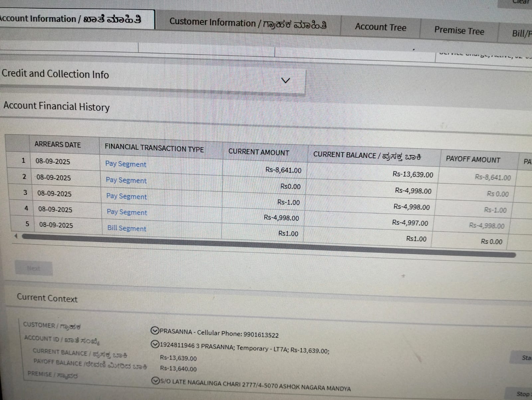
Task: Open the Bill/ tab at the right edge
Action: coord(522,34)
